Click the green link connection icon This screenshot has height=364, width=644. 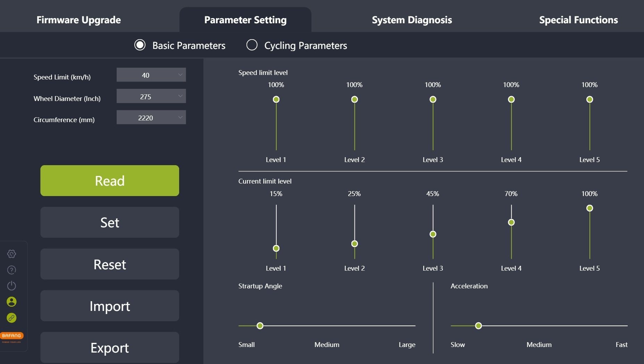coord(11,318)
